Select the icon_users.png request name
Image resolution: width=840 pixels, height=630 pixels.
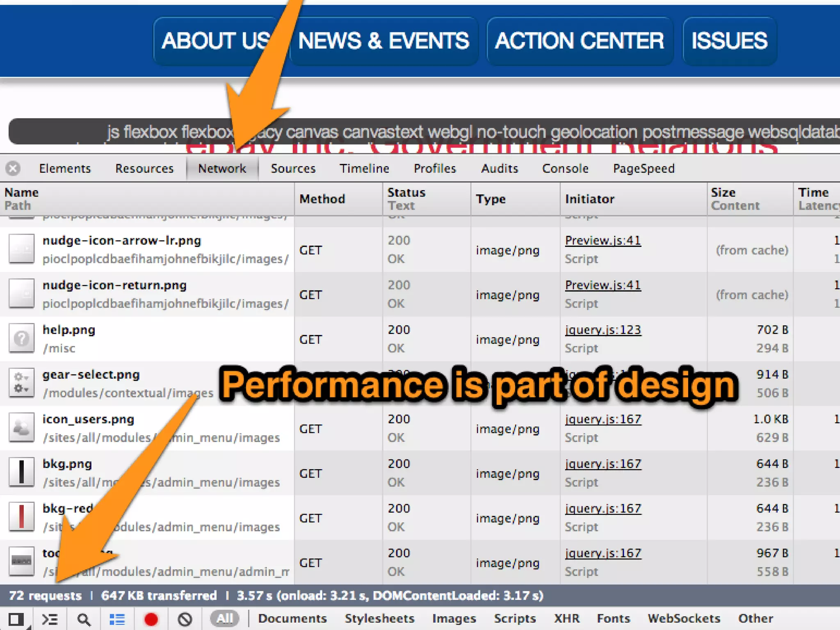pyautogui.click(x=88, y=420)
